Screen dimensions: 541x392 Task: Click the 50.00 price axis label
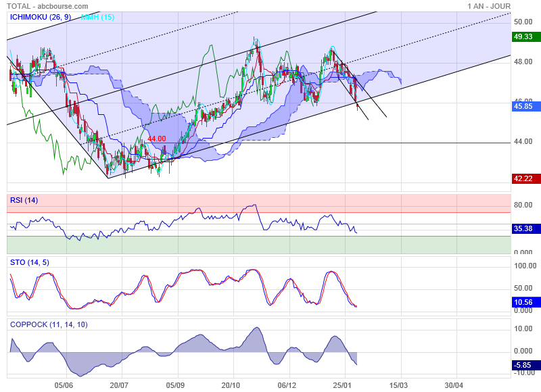523,22
